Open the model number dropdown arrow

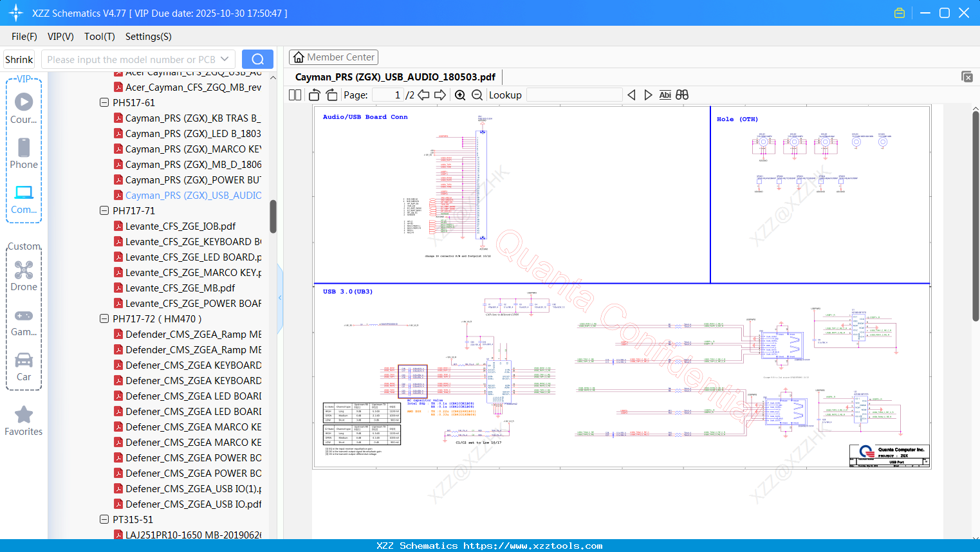coord(225,59)
